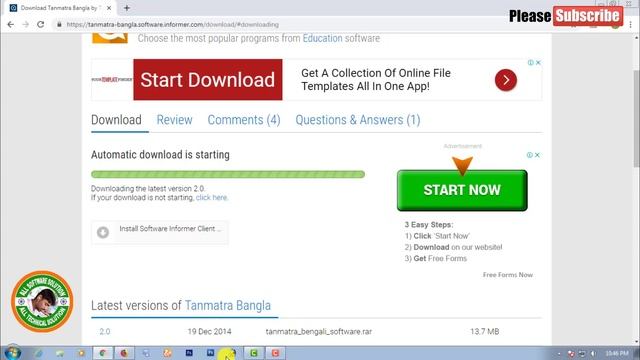The image size is (640, 360).
Task: Open Questions & Answers (1) tab
Action: (358, 120)
